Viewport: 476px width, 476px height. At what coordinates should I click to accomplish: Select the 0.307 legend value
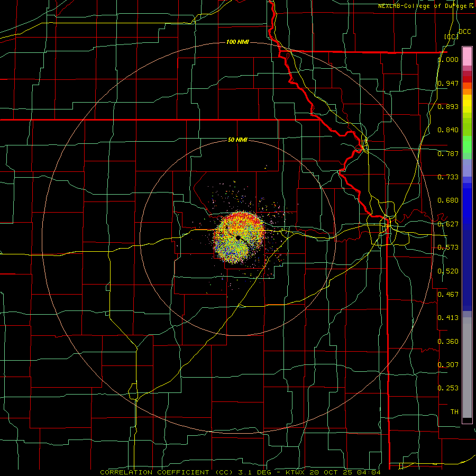click(x=448, y=365)
